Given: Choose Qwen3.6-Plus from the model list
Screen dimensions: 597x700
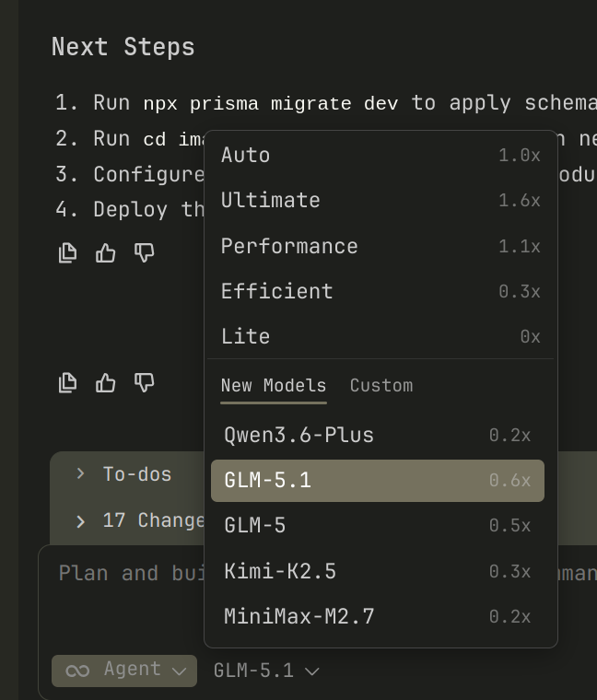Looking at the screenshot, I should [378, 435].
